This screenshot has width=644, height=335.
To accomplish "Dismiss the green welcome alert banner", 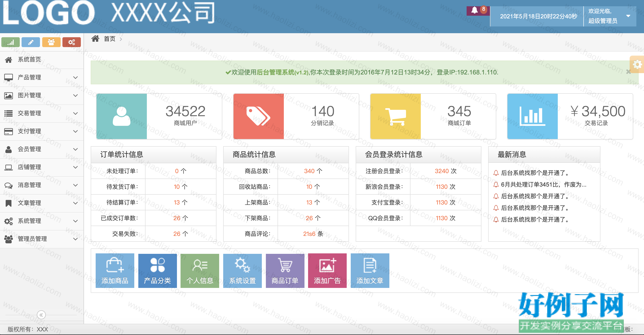I will pyautogui.click(x=628, y=72).
